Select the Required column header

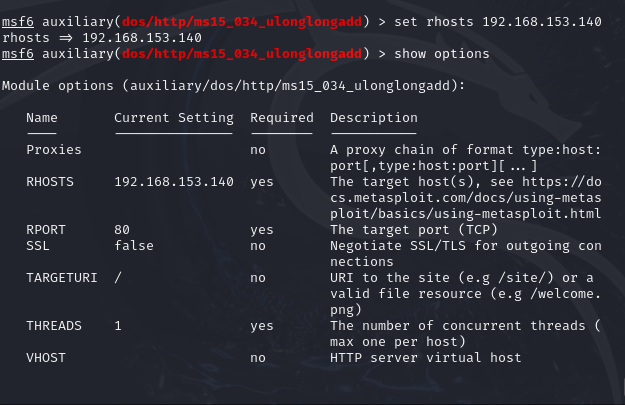click(282, 118)
